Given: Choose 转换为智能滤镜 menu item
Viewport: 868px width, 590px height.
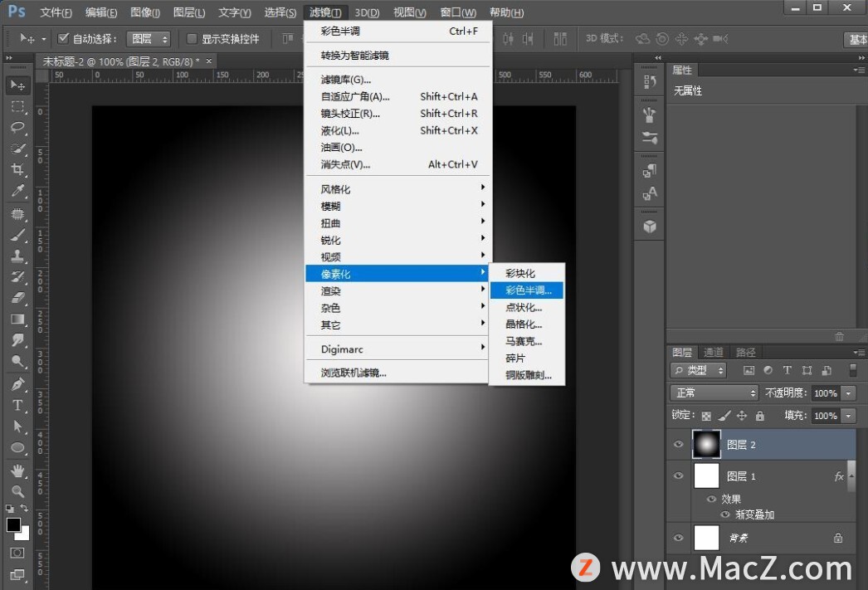Looking at the screenshot, I should pos(397,56).
